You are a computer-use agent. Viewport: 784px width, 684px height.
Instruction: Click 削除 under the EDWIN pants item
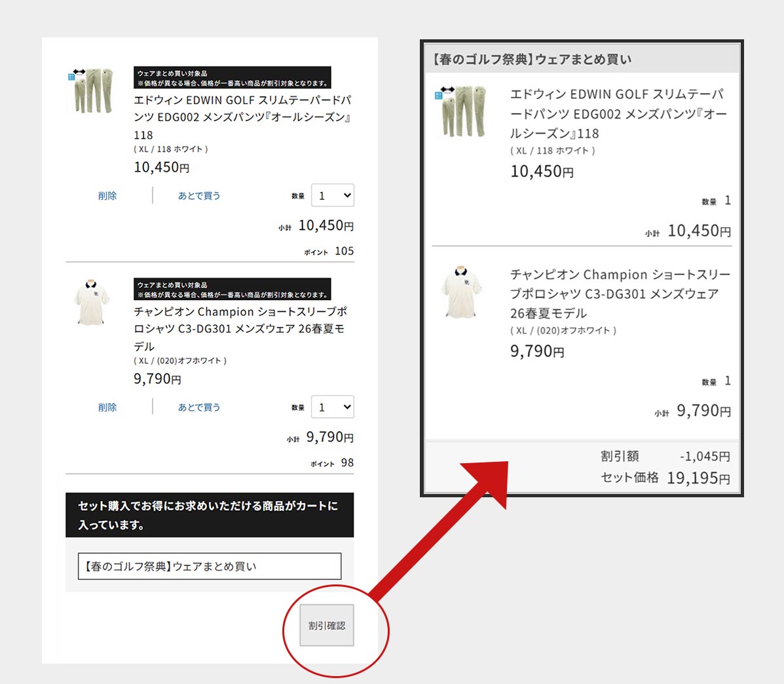(107, 196)
